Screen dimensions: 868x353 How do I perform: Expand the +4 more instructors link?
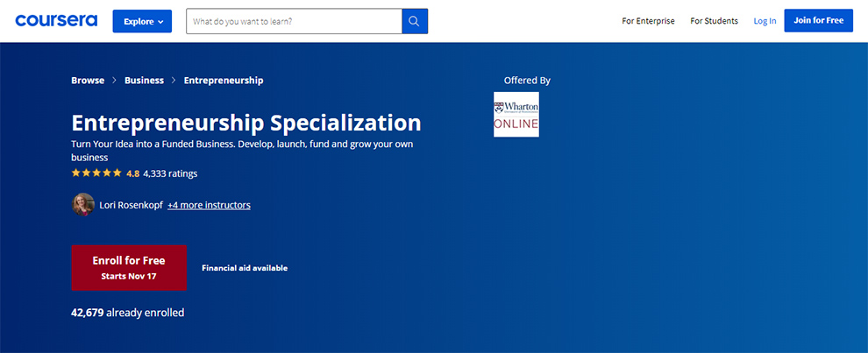coord(209,205)
